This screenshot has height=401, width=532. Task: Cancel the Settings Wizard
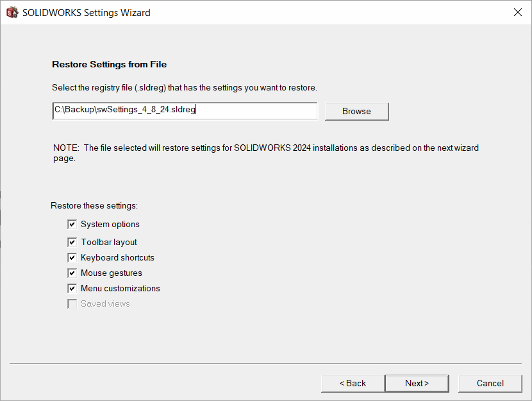point(490,383)
